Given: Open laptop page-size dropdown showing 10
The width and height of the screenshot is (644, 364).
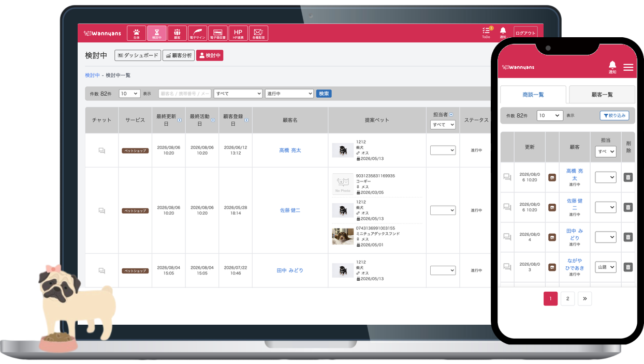Looking at the screenshot, I should click(129, 94).
